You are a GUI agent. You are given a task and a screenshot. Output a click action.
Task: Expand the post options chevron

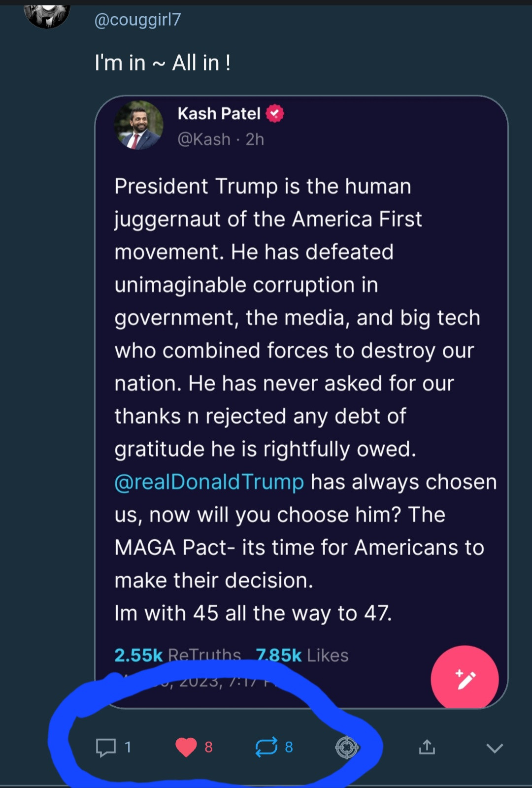click(494, 748)
